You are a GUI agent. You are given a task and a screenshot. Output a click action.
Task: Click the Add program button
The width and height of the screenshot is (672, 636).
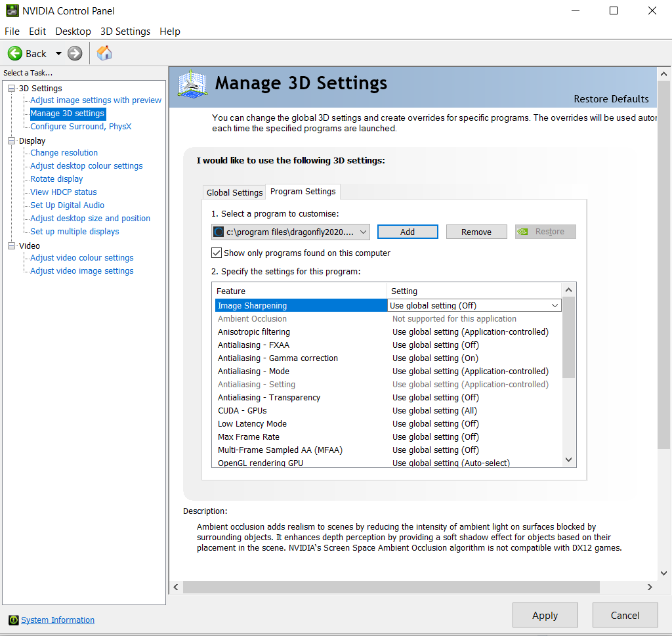coord(408,232)
